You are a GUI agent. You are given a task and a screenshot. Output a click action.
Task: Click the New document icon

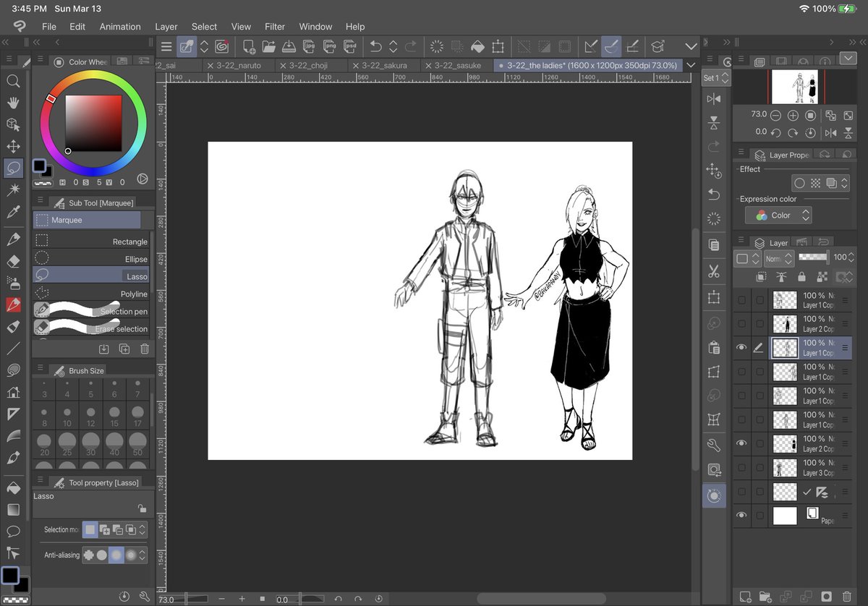pyautogui.click(x=249, y=46)
